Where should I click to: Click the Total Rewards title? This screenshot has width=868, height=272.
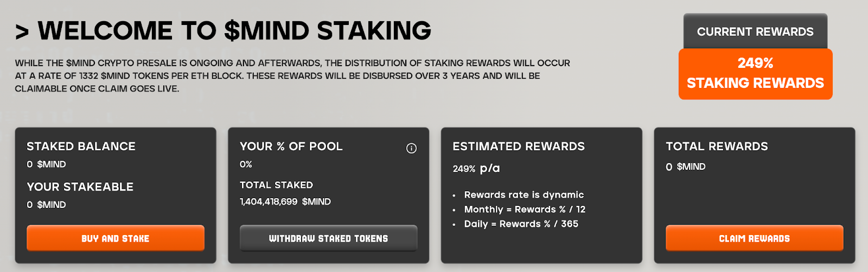717,147
